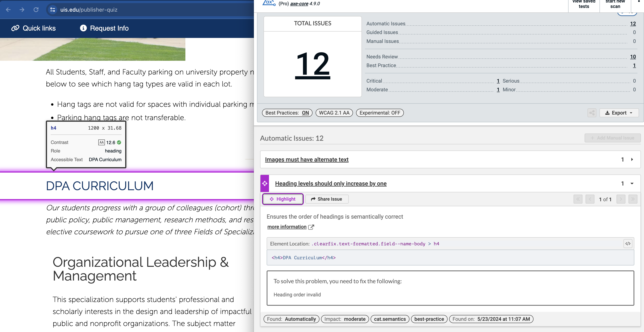644x332 pixels.
Task: Click the Found on date tag
Action: 491,319
